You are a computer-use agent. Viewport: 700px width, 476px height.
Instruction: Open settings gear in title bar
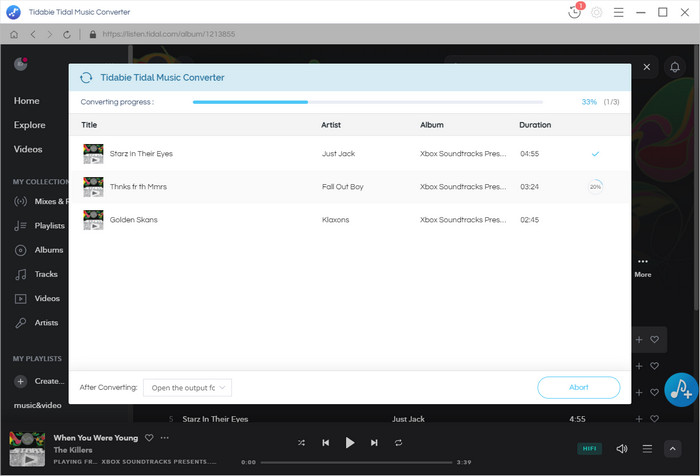596,12
